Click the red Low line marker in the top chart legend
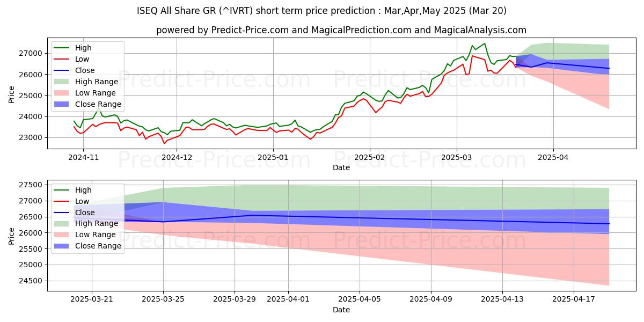 tap(62, 59)
